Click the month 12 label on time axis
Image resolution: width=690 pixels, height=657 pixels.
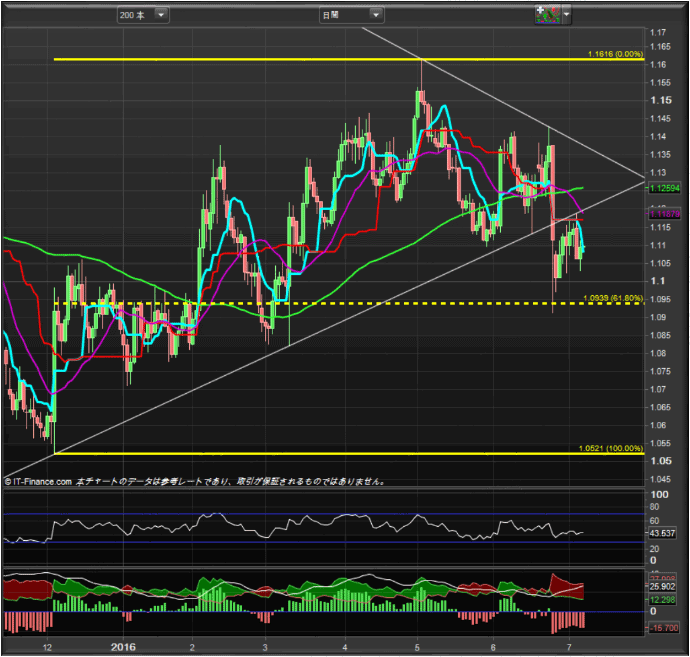47,647
